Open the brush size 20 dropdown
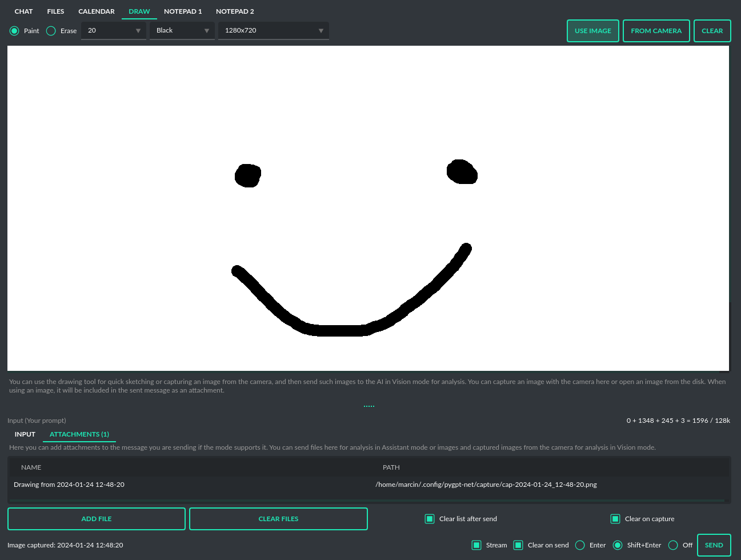The width and height of the screenshot is (741, 560). pos(114,31)
